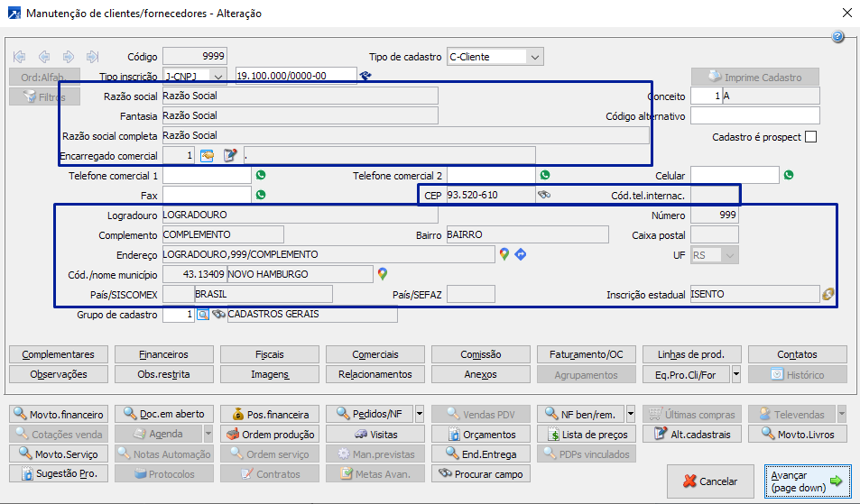Click the CNPJ lookup icon beside inscription number
860x504 pixels.
click(x=365, y=76)
